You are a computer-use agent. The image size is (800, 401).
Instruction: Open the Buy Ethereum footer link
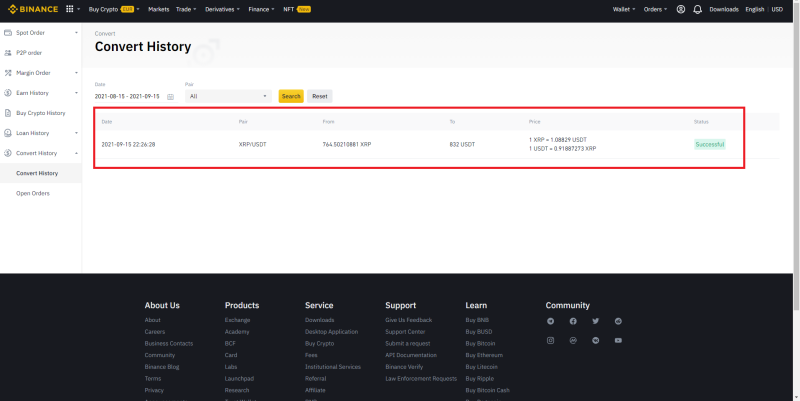tap(484, 355)
